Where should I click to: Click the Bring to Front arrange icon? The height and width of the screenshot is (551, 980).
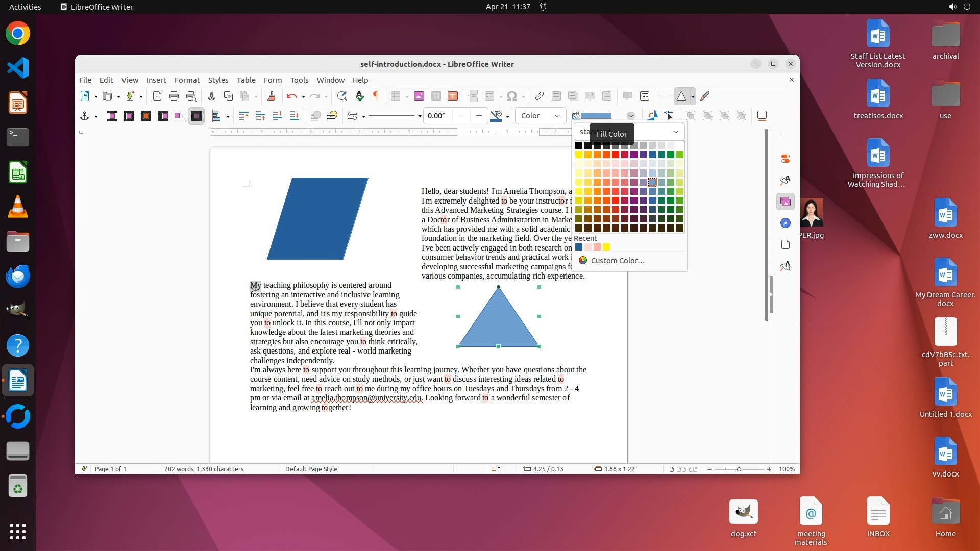coord(244,116)
